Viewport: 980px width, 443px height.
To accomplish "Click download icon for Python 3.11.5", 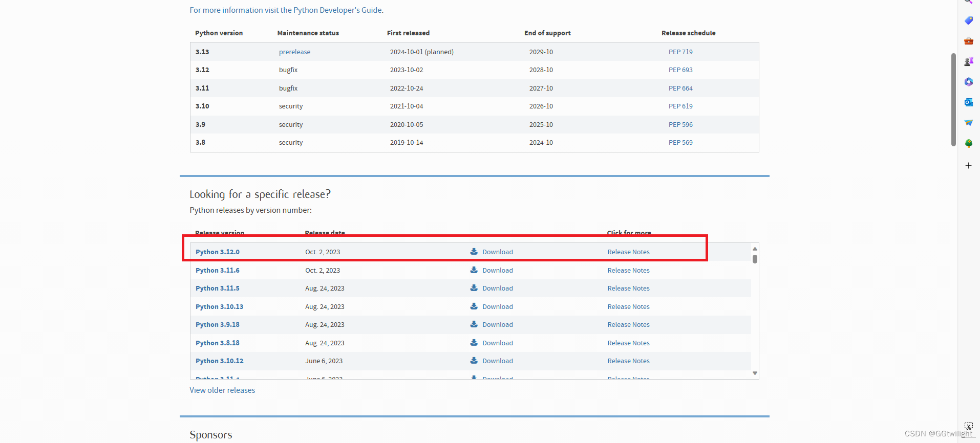I will [x=474, y=288].
